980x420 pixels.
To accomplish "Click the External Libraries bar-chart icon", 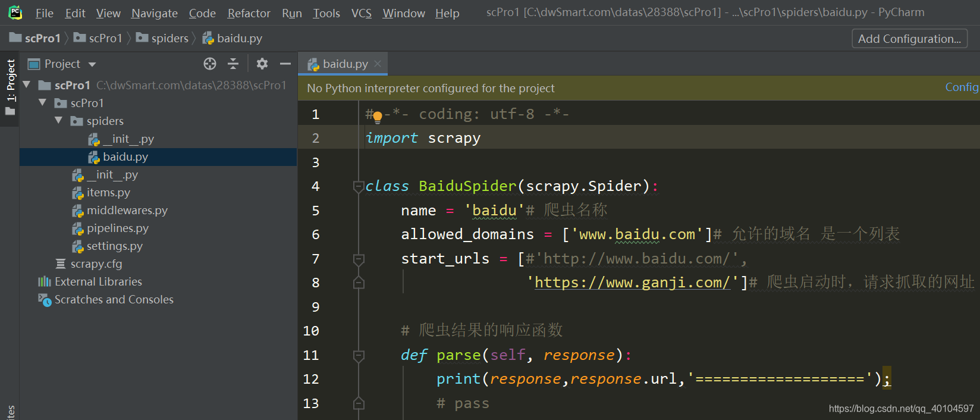I will click(x=45, y=281).
